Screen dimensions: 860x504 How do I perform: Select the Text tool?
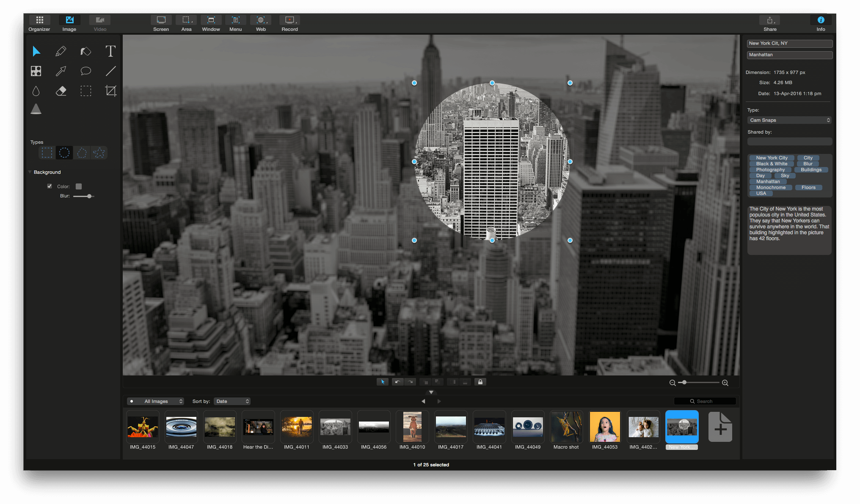[x=110, y=51]
